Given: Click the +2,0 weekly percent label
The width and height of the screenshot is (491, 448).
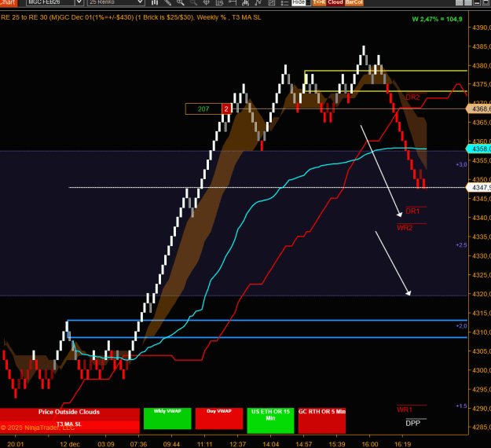Looking at the screenshot, I should (x=461, y=326).
